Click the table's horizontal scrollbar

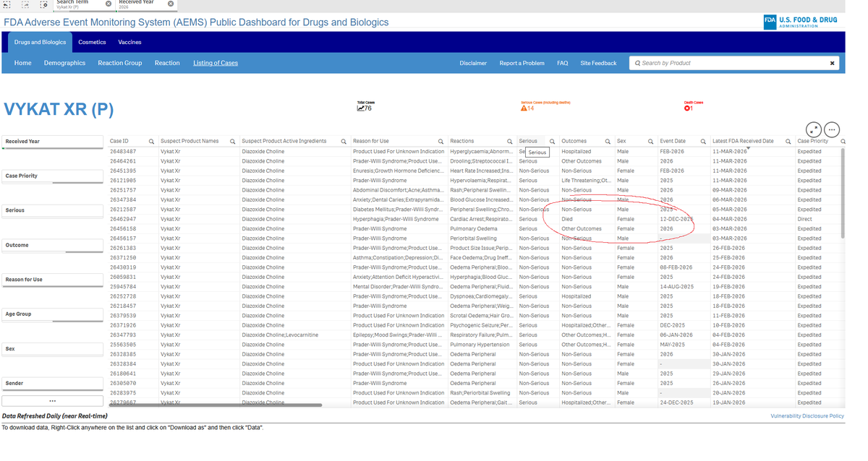(x=215, y=405)
